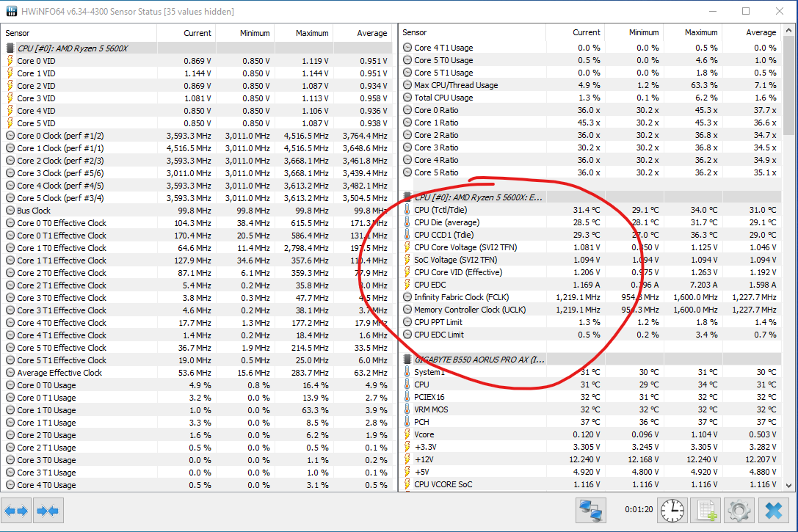Select Core 4 VID row
Viewport: 798px width, 532px height.
[x=198, y=110]
